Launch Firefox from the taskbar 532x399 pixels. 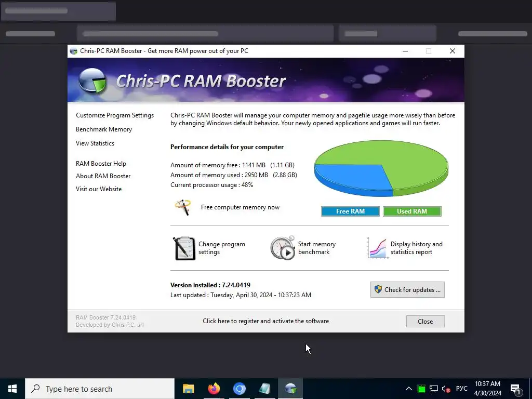pyautogui.click(x=214, y=389)
